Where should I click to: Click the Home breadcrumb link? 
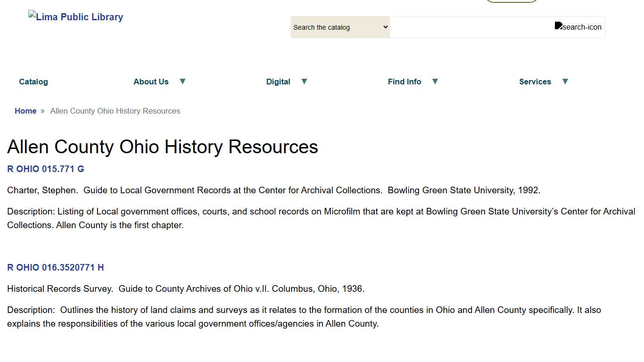pos(25,111)
